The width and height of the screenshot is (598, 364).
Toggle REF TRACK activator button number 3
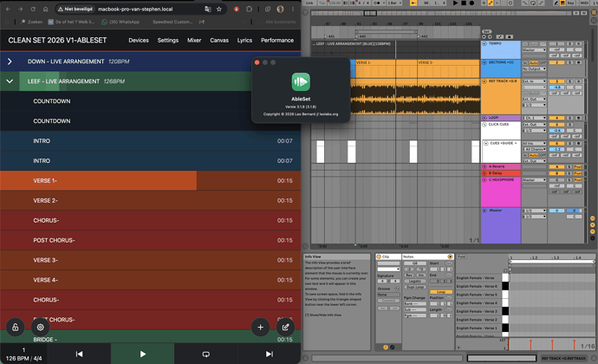click(x=556, y=81)
